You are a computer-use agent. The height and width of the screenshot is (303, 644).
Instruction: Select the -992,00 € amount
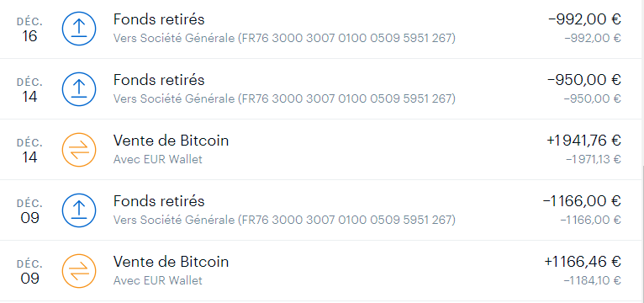(x=584, y=19)
